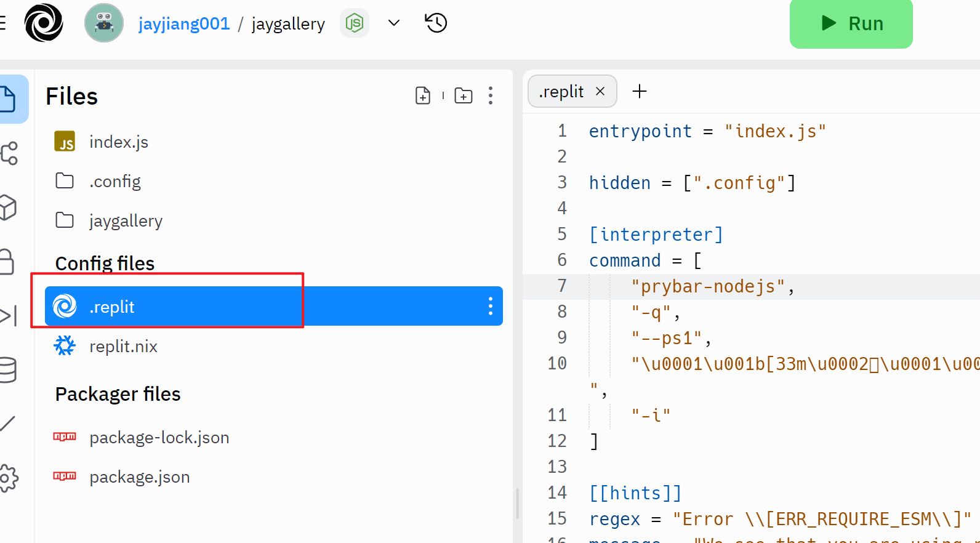Screen dimensions: 980x543
Task: Open the Shell console sidebar icon
Action: coord(9,316)
